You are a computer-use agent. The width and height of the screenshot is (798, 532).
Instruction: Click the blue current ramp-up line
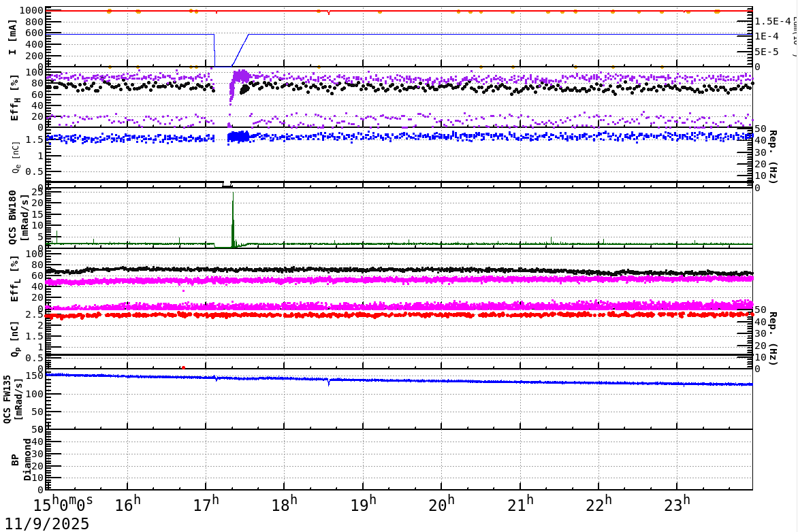coord(240,50)
